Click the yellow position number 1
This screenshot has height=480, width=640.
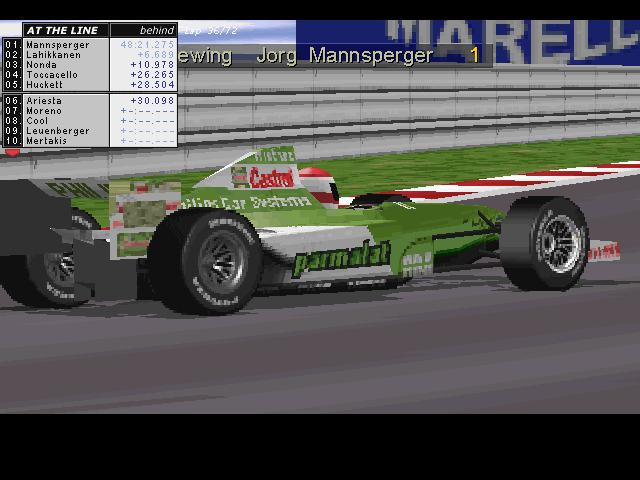point(475,55)
